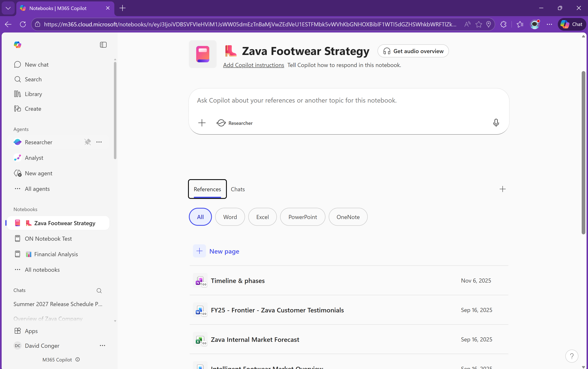Open more options for Researcher agent
This screenshot has height=369, width=588.
(x=99, y=142)
